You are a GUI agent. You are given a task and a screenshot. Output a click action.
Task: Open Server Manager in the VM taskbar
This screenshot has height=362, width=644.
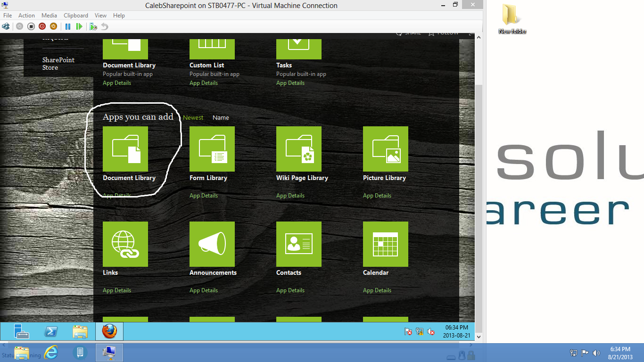point(22,331)
